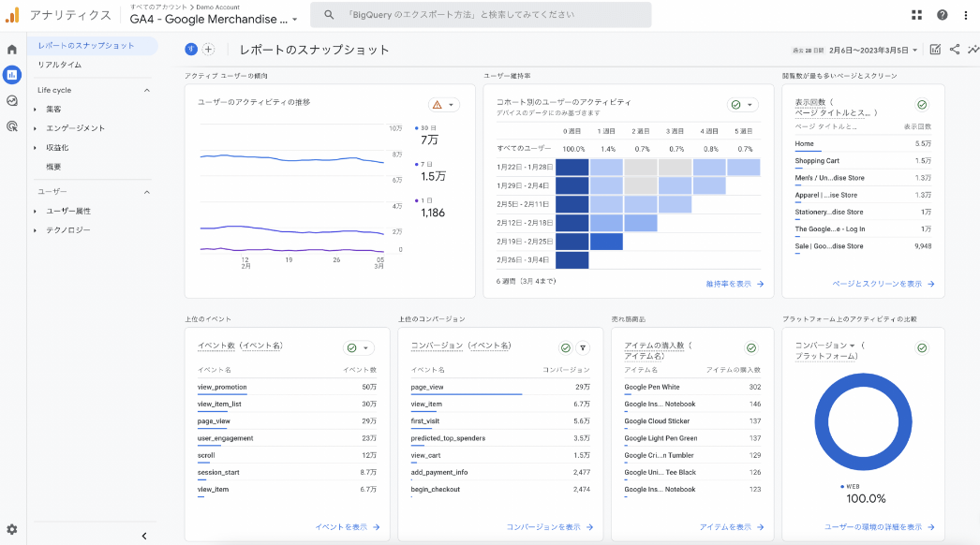
Task: Open the three-dot more options menu
Action: pos(966,15)
